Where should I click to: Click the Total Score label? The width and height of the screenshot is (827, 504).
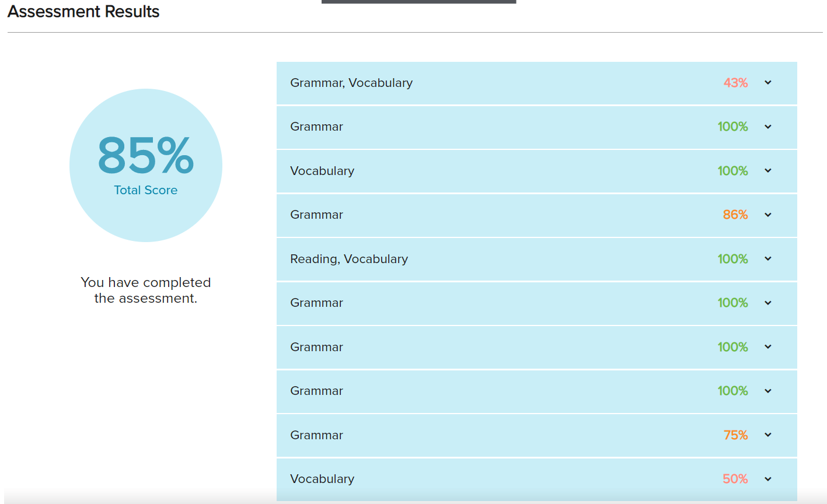[146, 190]
